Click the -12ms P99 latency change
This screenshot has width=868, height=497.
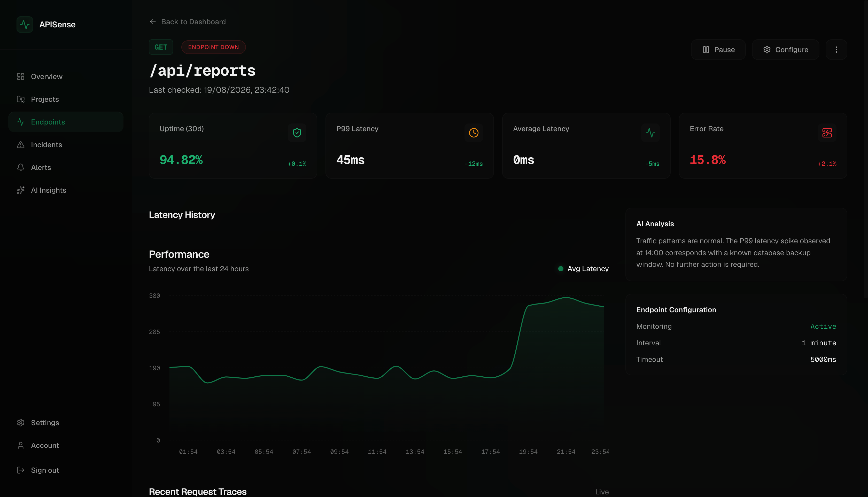[474, 164]
